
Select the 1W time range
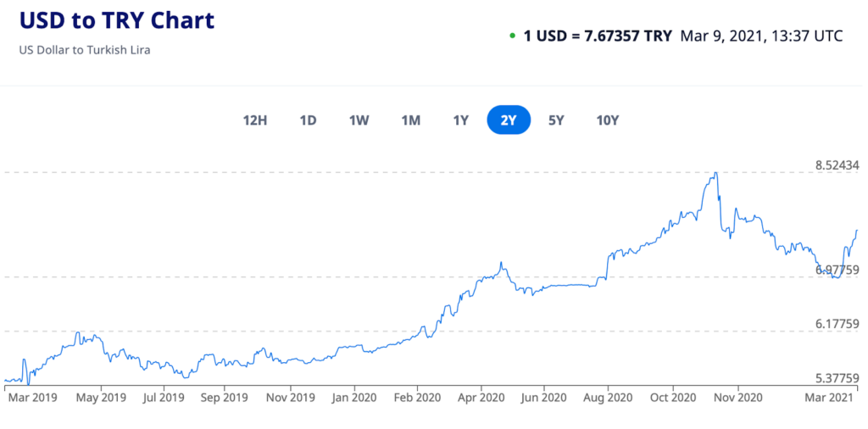tap(359, 120)
